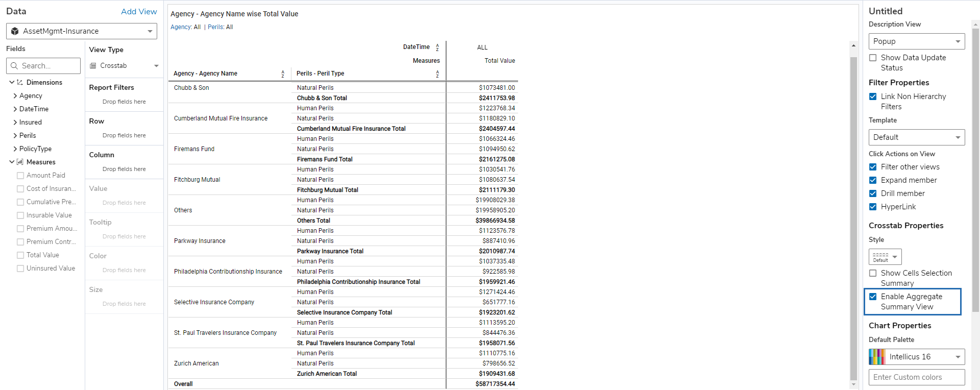Click the AssetMgmt-Insurance cube icon
Image resolution: width=980 pixels, height=390 pixels.
[x=15, y=31]
